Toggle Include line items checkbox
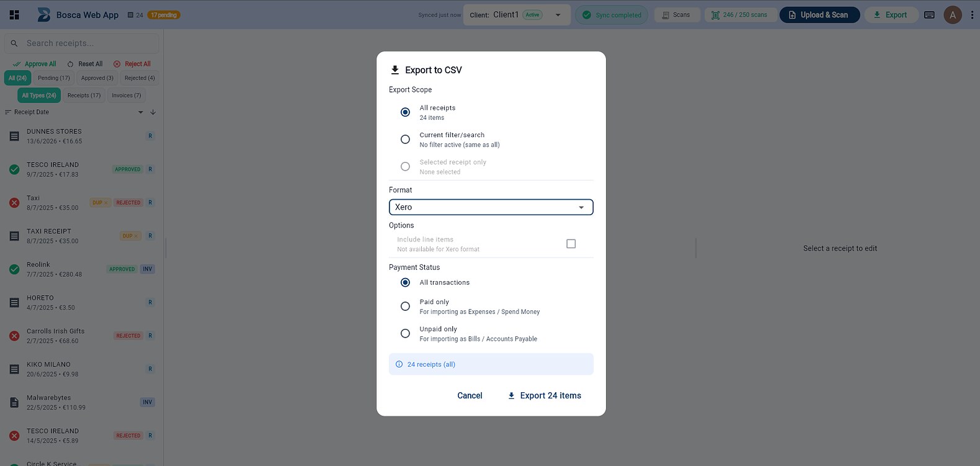 [571, 244]
